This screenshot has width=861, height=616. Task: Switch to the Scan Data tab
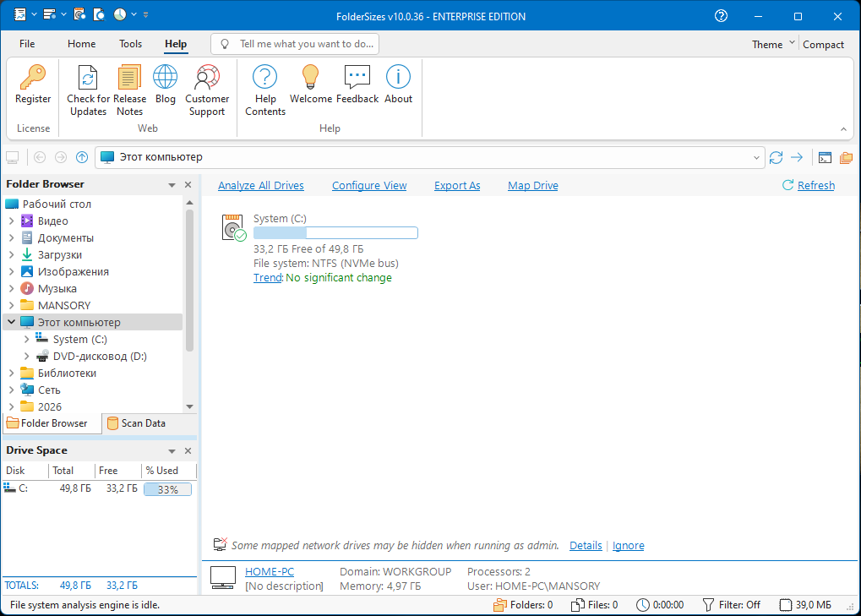[x=135, y=423]
